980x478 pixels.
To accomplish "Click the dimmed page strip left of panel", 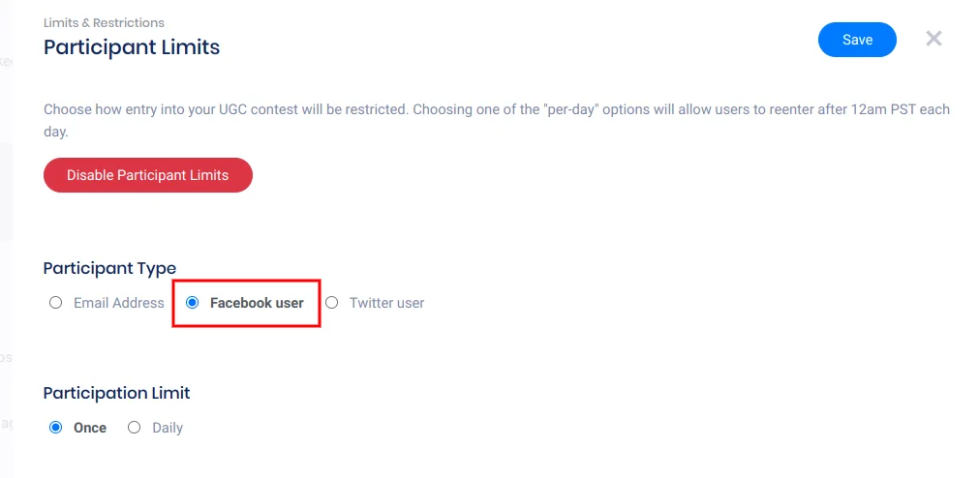I will point(7,242).
